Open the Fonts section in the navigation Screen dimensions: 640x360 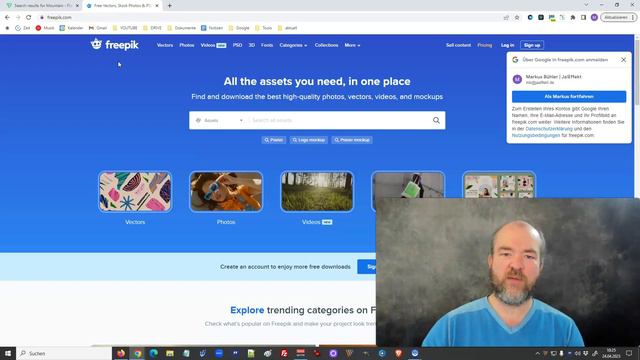point(267,45)
